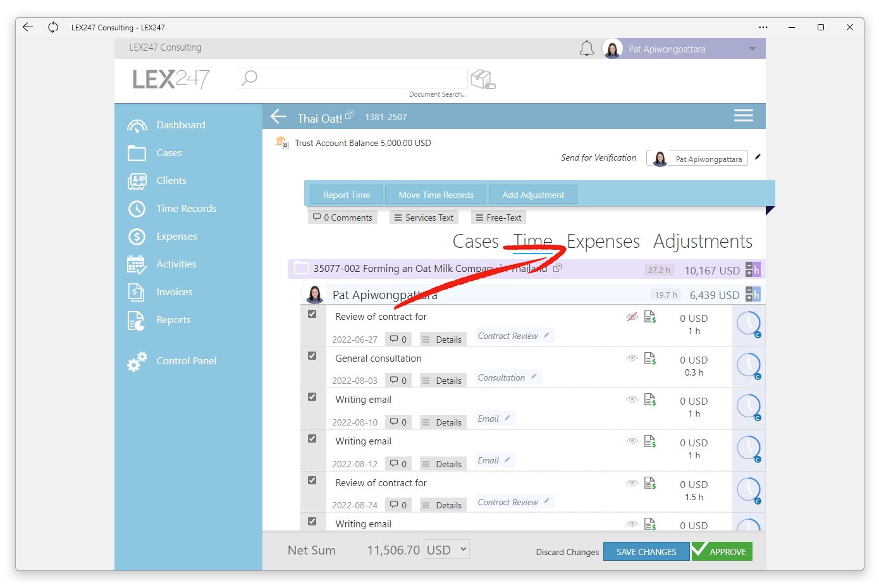Switch to the Cases tab
Viewport: 879px width, 588px height.
tap(476, 241)
